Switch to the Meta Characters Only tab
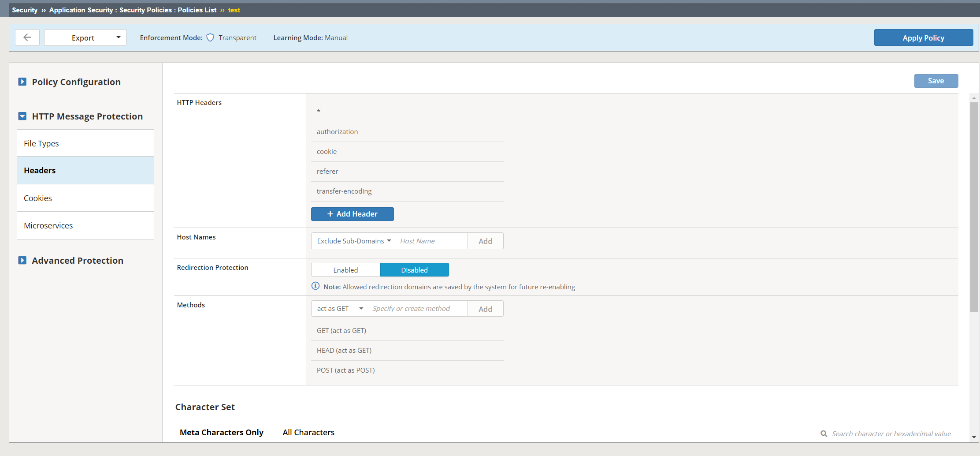This screenshot has height=456, width=980. pyautogui.click(x=221, y=432)
